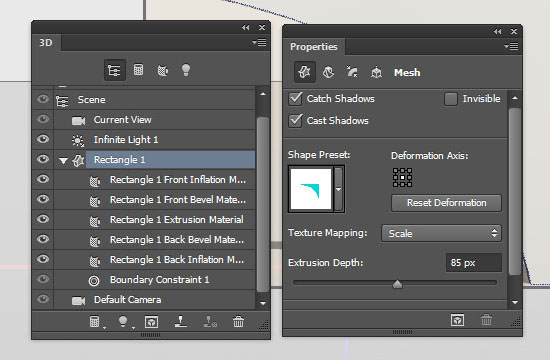Select Scene in 3D tree
The width and height of the screenshot is (550, 360).
point(155,100)
